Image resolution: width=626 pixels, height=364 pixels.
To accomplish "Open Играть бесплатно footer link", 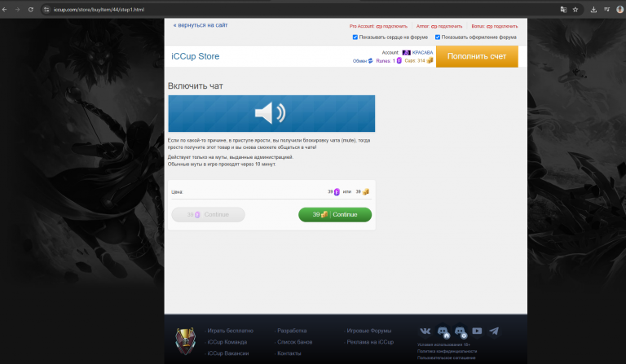I will 231,331.
